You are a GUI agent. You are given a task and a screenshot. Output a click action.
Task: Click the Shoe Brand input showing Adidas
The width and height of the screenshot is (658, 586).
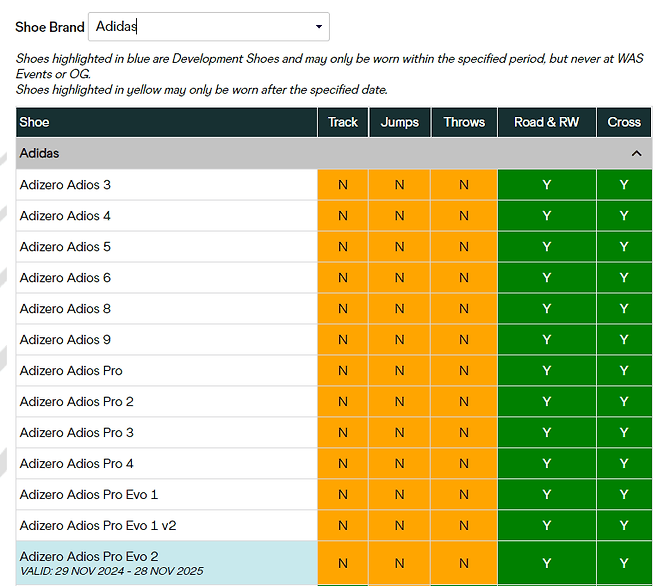209,27
